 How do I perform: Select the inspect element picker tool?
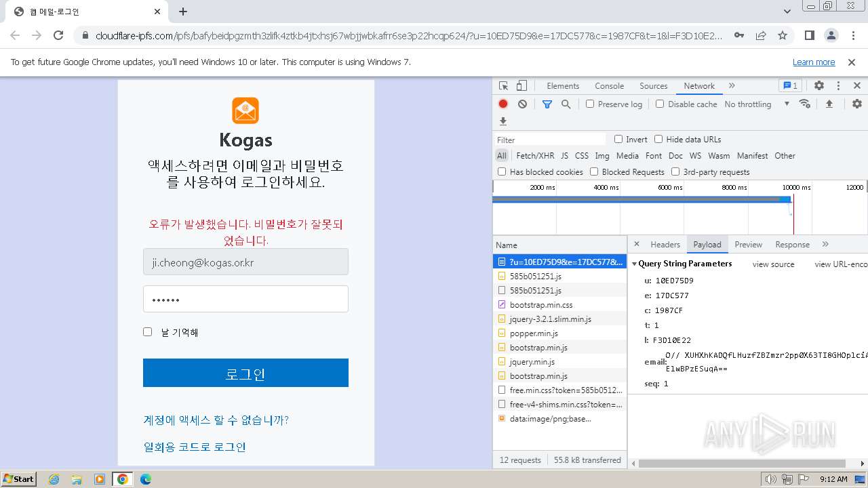503,86
